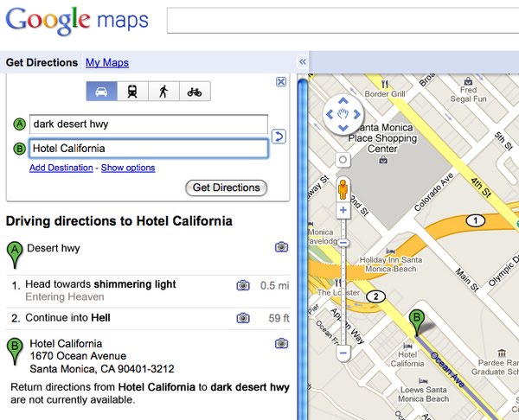Click the round button above Pegman
Screen dimensions: 519x420
tap(343, 160)
